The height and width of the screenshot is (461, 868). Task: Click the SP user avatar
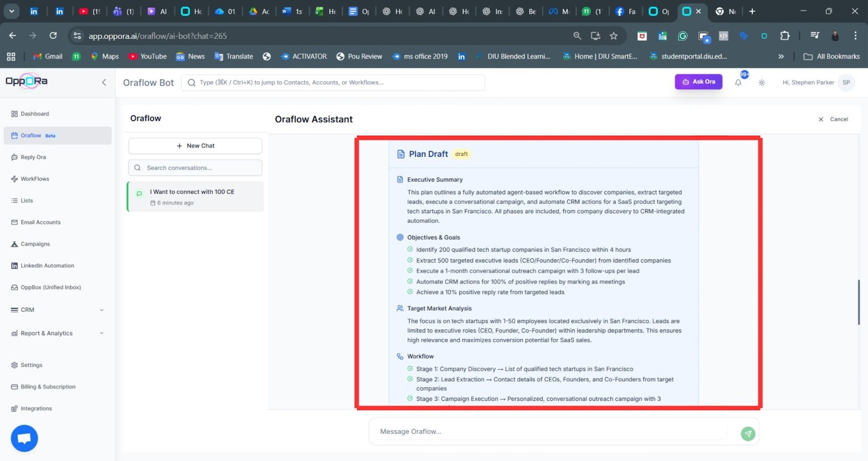point(846,82)
